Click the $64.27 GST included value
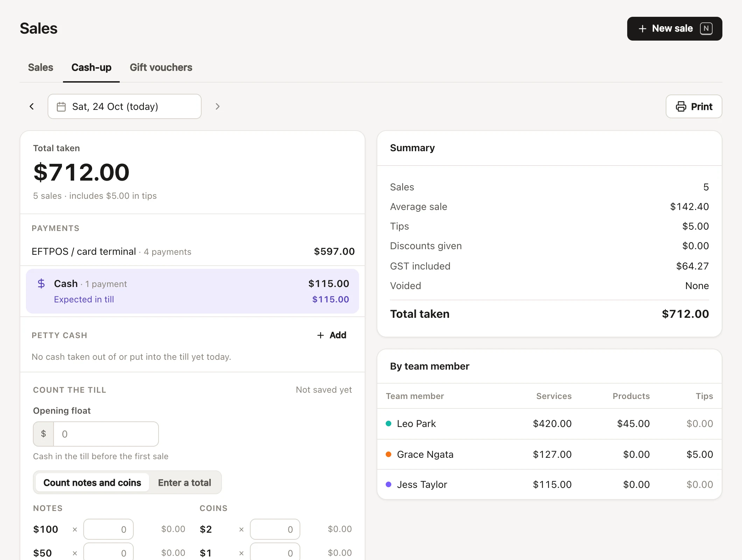 point(692,266)
